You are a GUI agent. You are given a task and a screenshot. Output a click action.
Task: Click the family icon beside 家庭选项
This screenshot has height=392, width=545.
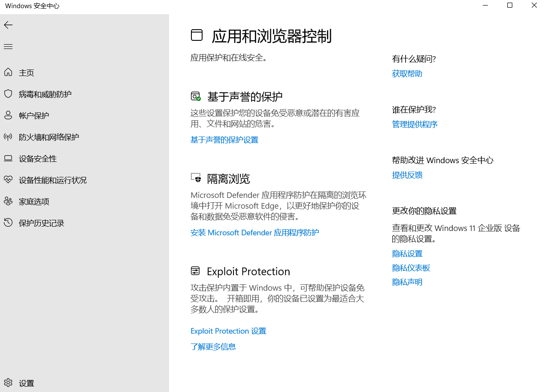click(8, 201)
